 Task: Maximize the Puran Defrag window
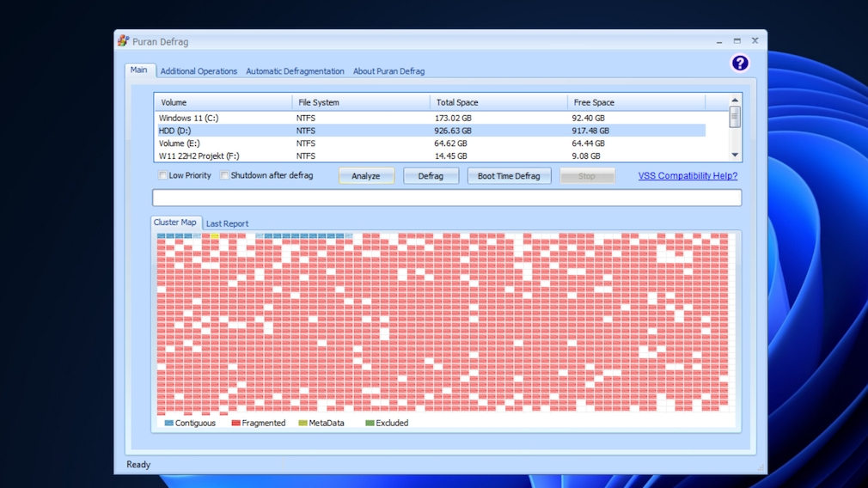point(737,41)
